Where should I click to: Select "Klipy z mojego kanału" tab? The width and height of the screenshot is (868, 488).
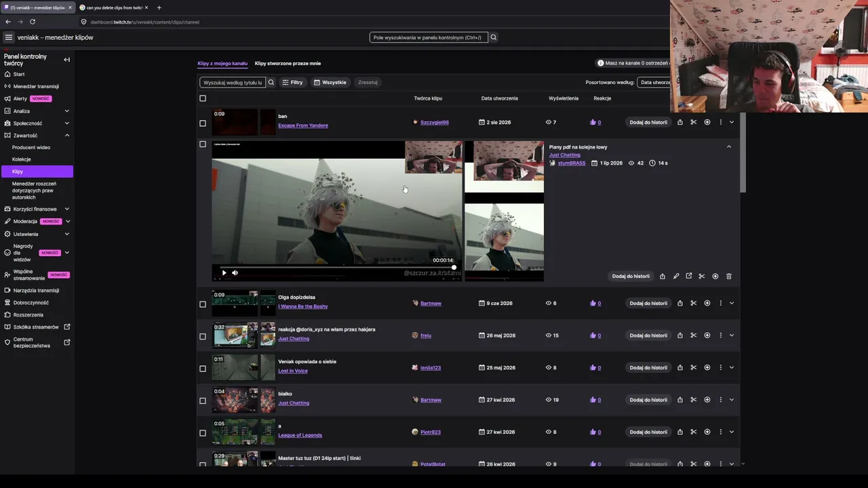[222, 64]
